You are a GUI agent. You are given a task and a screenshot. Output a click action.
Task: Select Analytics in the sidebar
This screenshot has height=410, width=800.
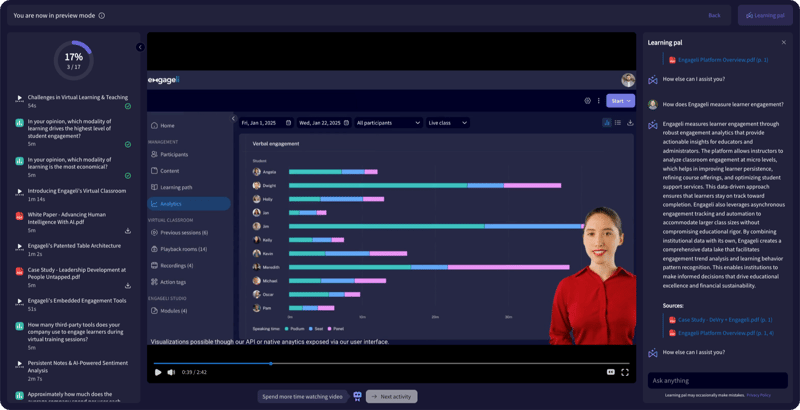pos(189,204)
